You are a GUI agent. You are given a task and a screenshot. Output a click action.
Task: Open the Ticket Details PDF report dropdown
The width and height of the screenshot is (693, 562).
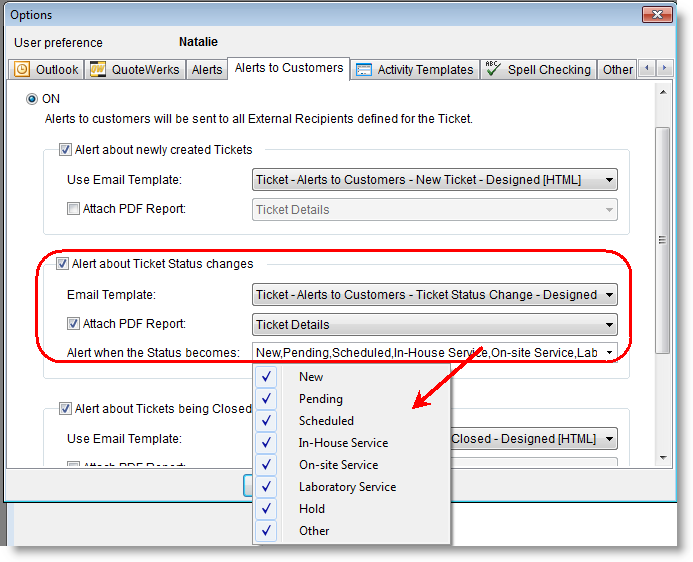pos(609,324)
